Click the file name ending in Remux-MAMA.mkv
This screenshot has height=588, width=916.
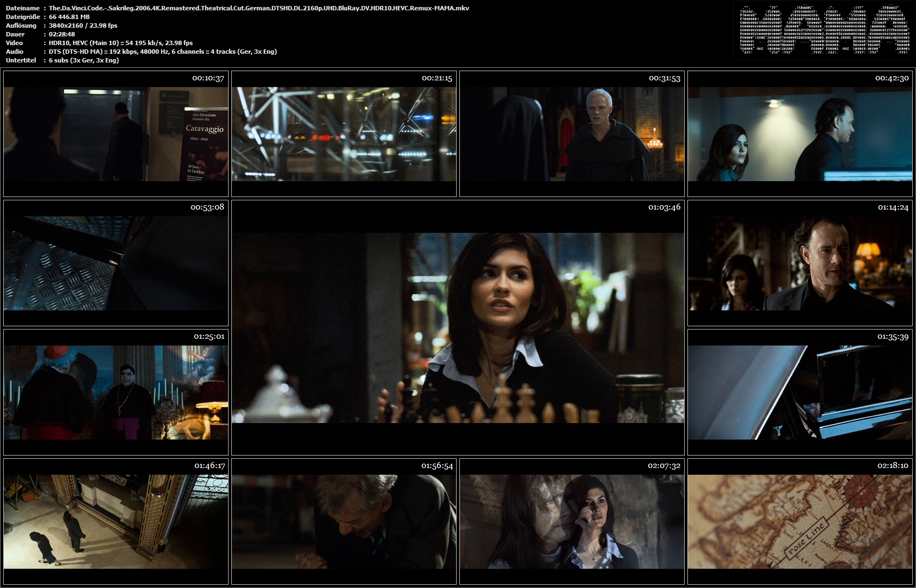(x=259, y=8)
